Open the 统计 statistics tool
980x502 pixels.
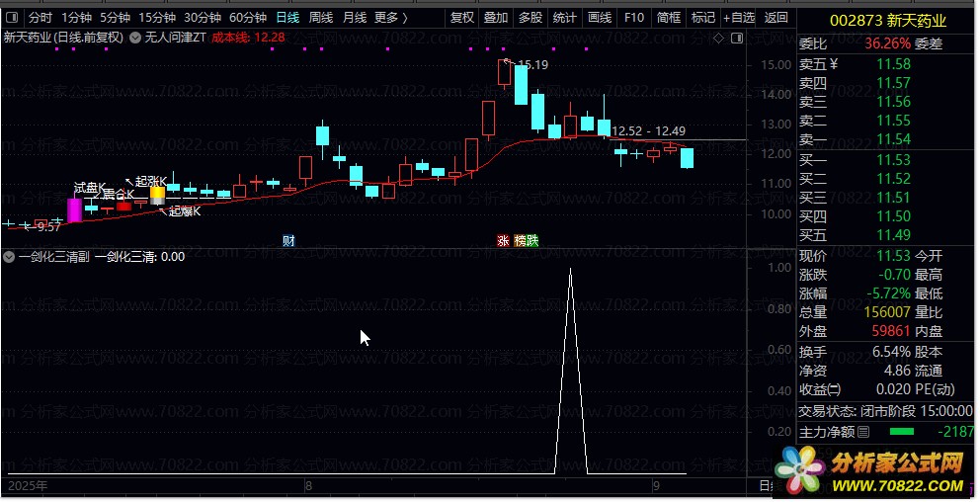click(x=565, y=18)
